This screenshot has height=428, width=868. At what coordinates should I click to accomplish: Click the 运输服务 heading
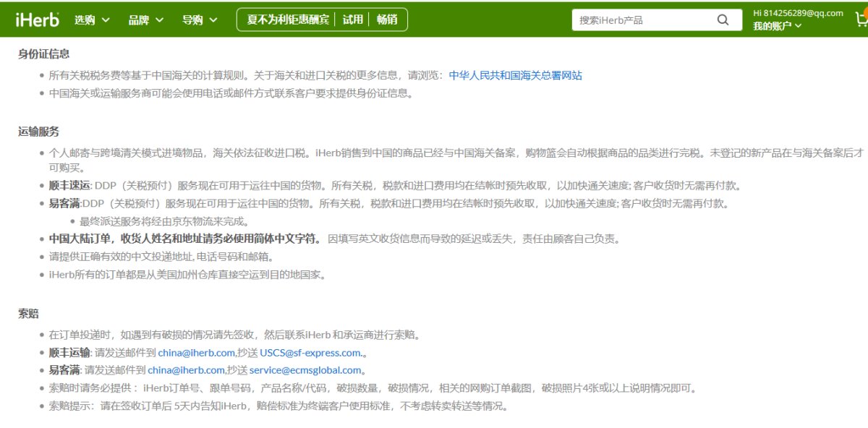(x=39, y=132)
